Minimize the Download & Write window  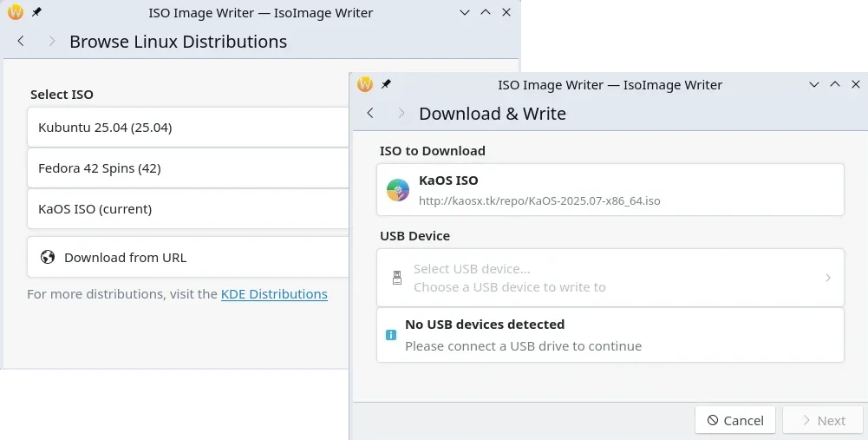coord(813,85)
